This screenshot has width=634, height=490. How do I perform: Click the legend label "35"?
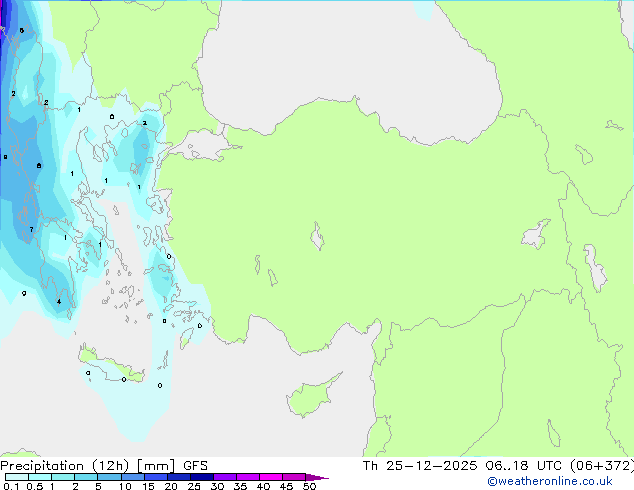point(240,486)
